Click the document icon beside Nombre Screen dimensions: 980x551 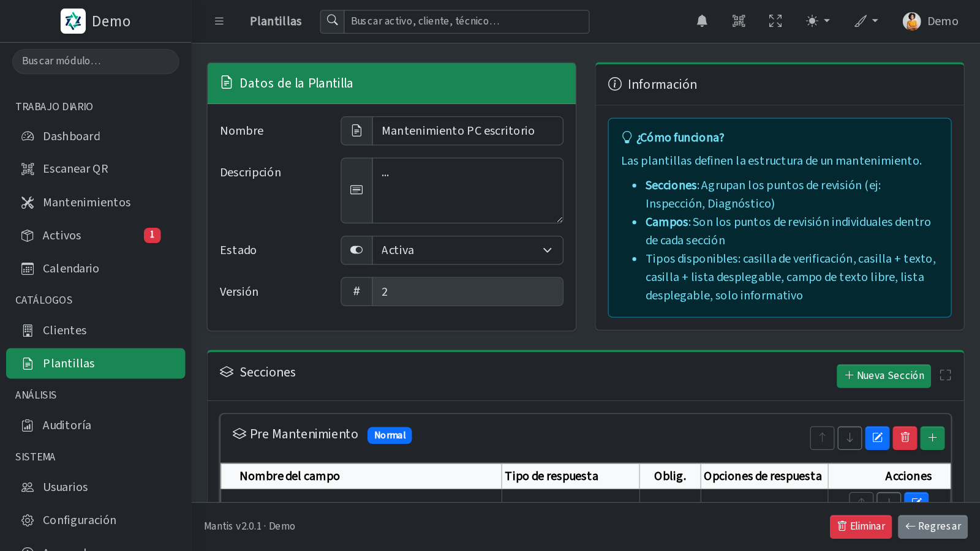[356, 131]
